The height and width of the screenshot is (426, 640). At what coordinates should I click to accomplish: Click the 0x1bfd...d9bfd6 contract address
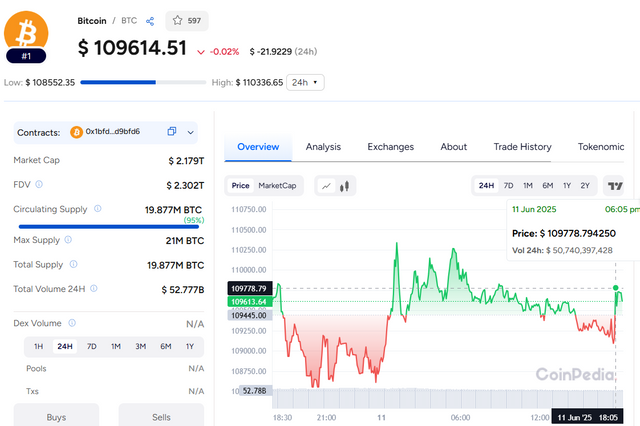(113, 131)
